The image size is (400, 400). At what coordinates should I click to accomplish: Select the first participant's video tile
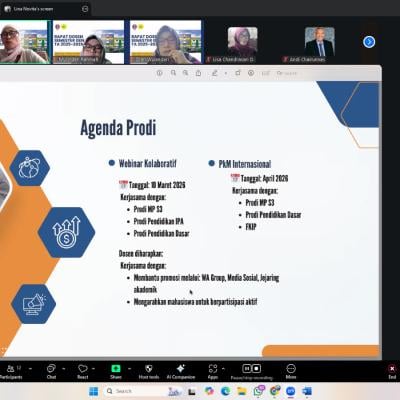pos(24,42)
